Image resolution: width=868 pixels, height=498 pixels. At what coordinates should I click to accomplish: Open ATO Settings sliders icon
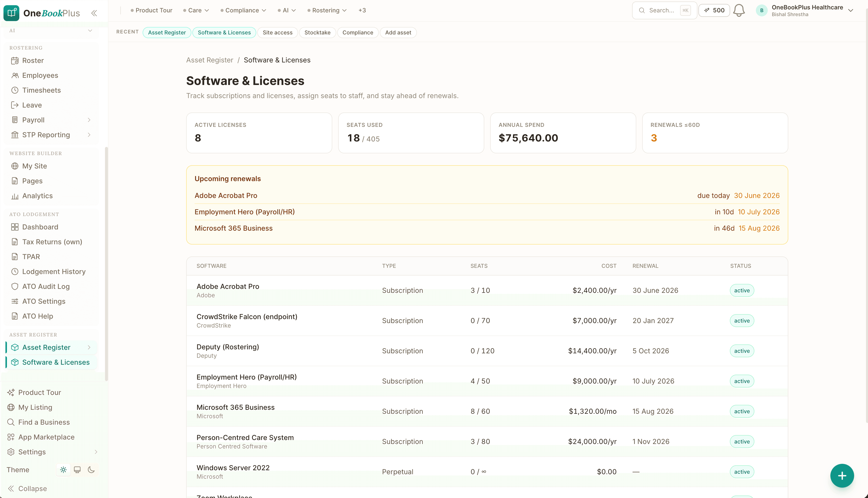(15, 301)
